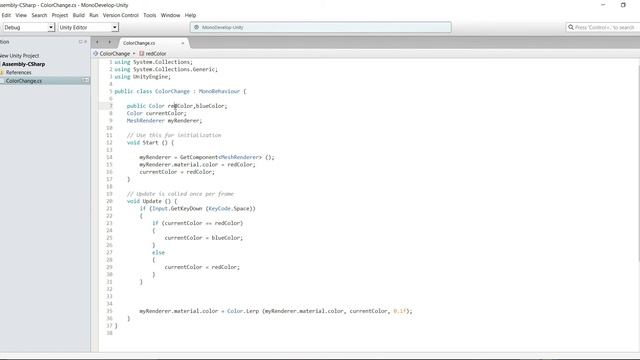Open the Build menu
640x360 pixels.
tap(78, 15)
